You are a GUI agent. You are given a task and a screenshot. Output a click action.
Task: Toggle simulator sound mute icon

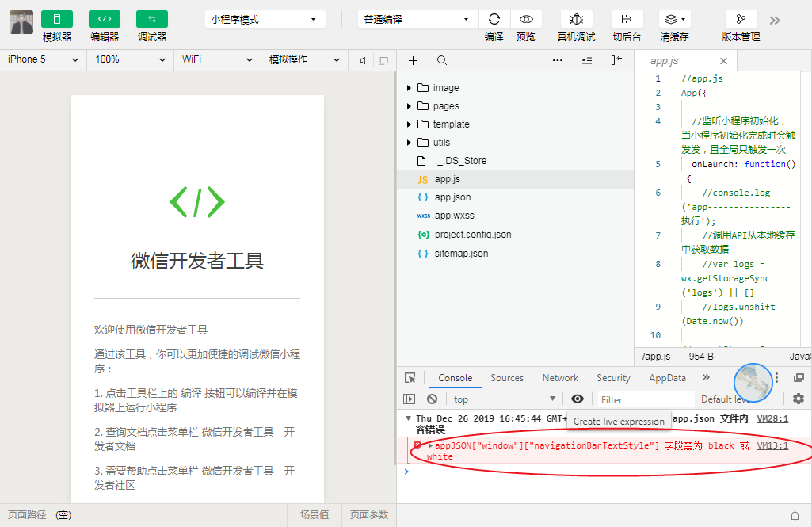(363, 61)
